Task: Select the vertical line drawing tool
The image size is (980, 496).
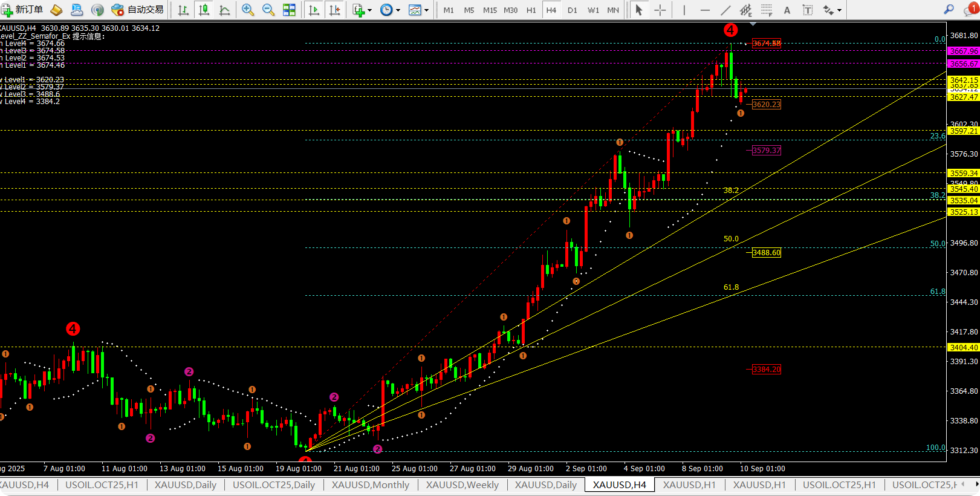Action: (684, 10)
